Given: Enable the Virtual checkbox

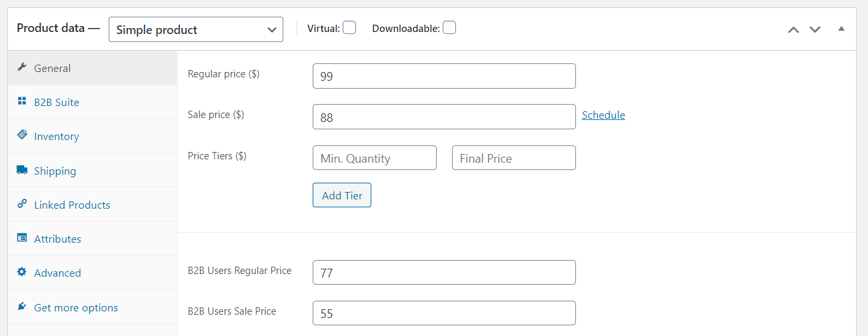Looking at the screenshot, I should [349, 28].
